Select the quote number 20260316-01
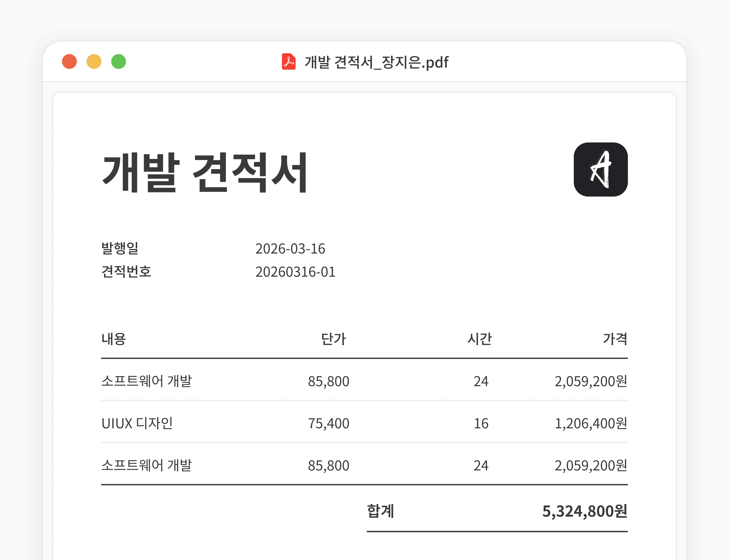The height and width of the screenshot is (560, 729). pos(295,272)
